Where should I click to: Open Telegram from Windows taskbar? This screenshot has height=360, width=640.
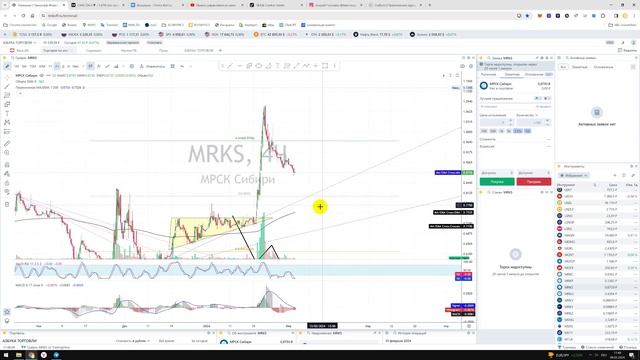[56, 355]
